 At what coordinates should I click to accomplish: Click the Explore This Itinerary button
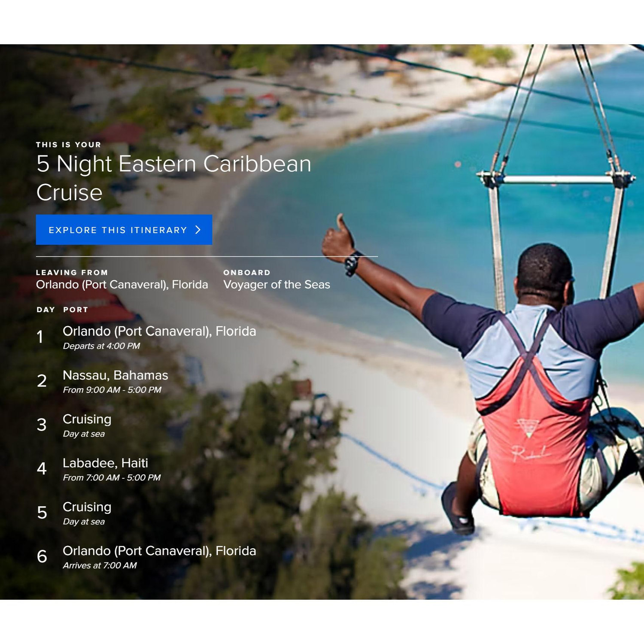(x=124, y=230)
